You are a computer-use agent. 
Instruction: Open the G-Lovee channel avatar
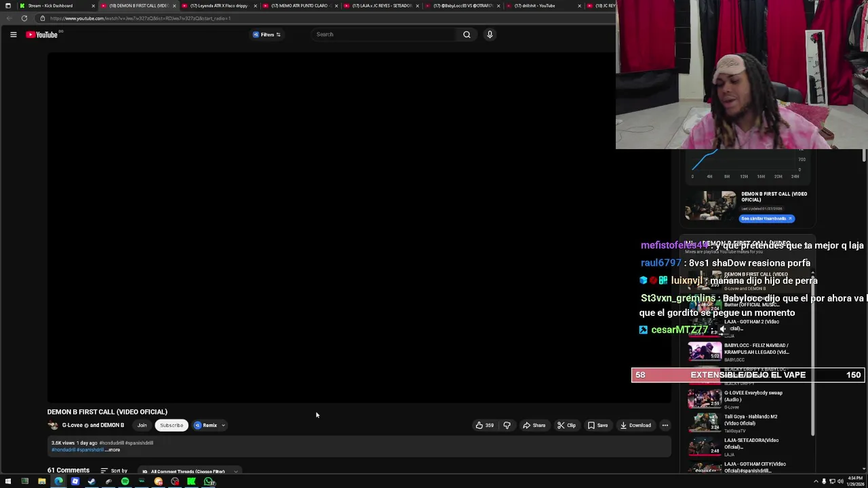pyautogui.click(x=53, y=426)
